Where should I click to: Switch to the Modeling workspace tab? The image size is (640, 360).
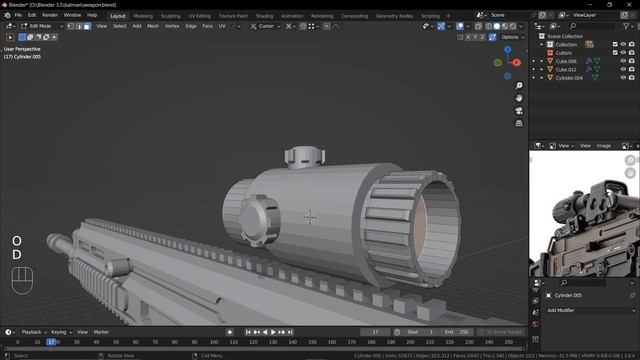(x=143, y=16)
